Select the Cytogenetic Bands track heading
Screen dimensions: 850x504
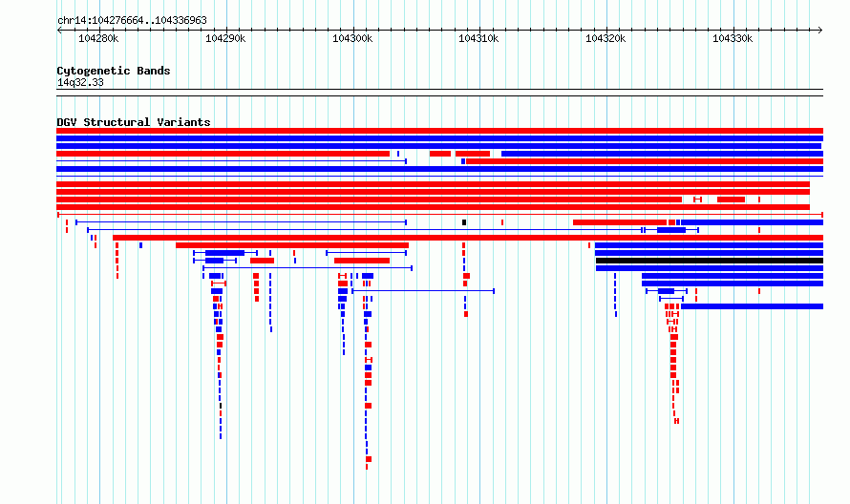click(x=114, y=71)
